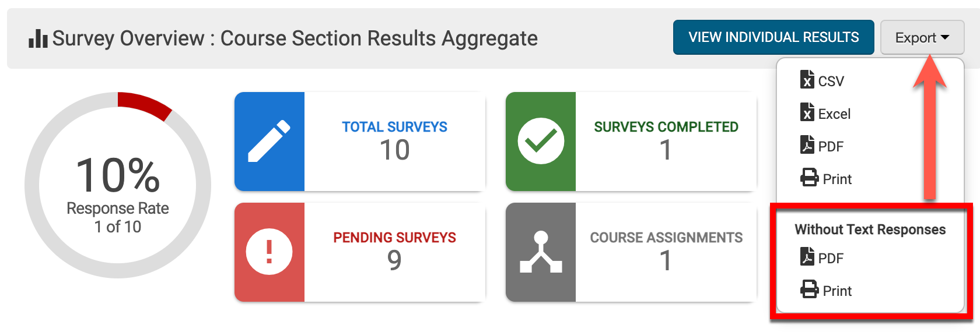The width and height of the screenshot is (980, 332).
Task: Click the blue pencil icon on Total Surveys
Action: click(269, 142)
